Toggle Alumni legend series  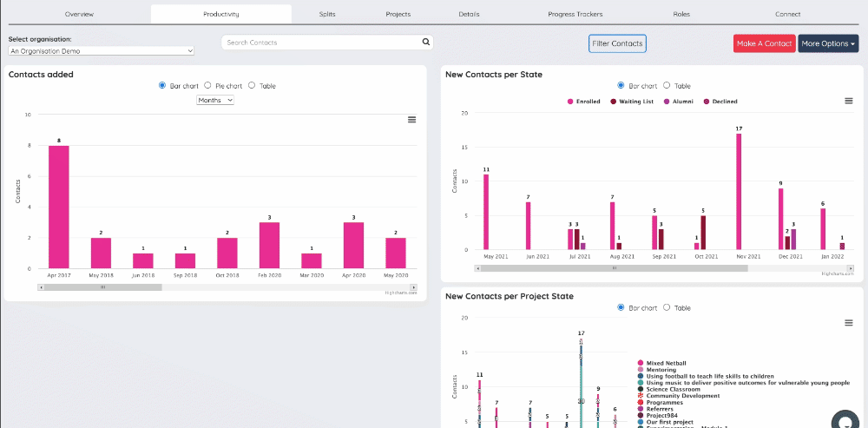[678, 102]
